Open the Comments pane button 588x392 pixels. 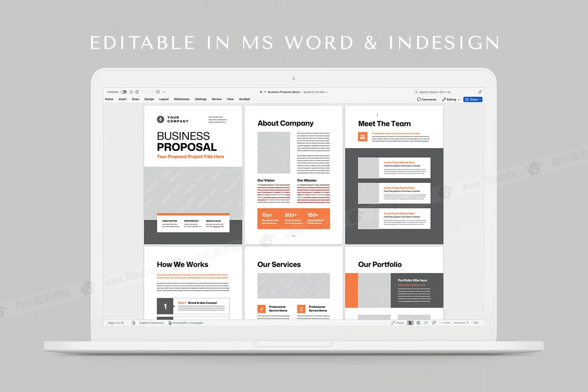click(x=427, y=100)
